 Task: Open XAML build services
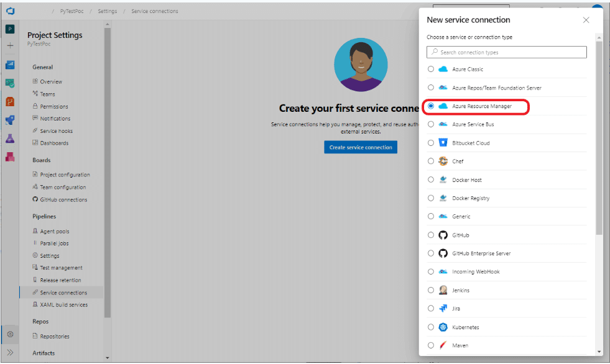(x=63, y=305)
